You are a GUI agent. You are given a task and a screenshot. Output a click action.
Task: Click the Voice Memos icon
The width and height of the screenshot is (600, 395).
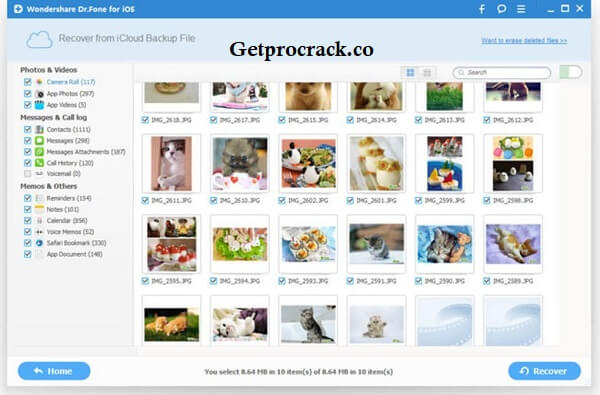pos(39,232)
